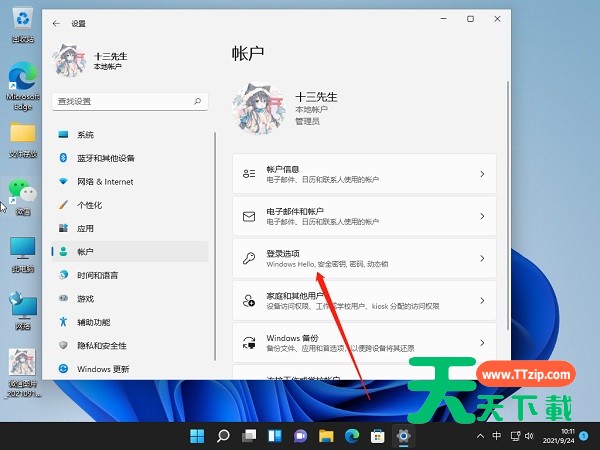
Task: Select the yellow folder on desktop
Action: 23,140
